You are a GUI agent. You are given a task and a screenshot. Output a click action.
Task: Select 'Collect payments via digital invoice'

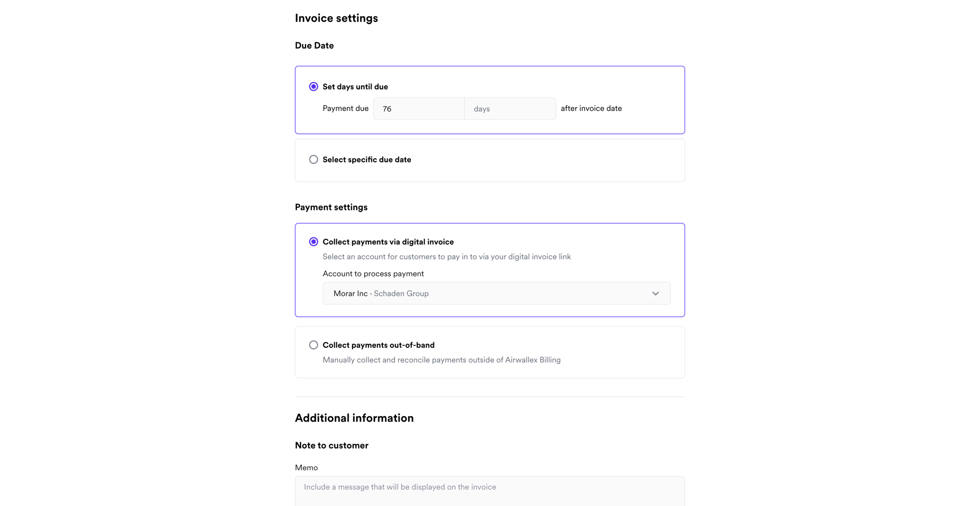(313, 242)
